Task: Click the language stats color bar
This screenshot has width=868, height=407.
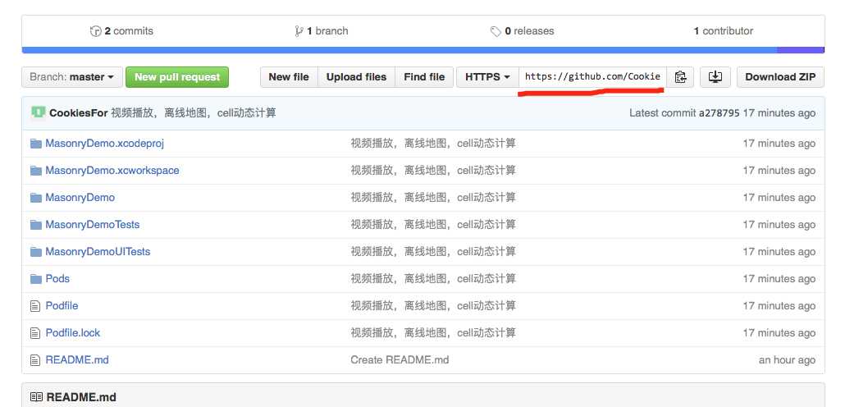Action: (423, 50)
